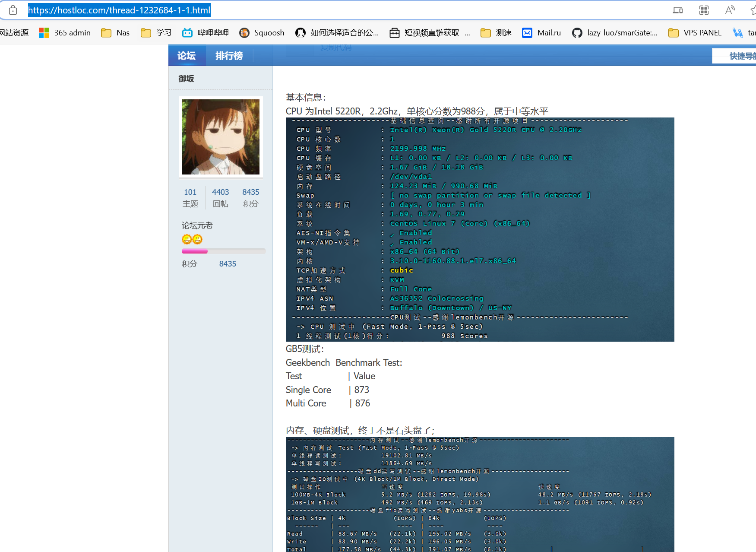
Task: Click the split screen grid icon
Action: click(703, 10)
